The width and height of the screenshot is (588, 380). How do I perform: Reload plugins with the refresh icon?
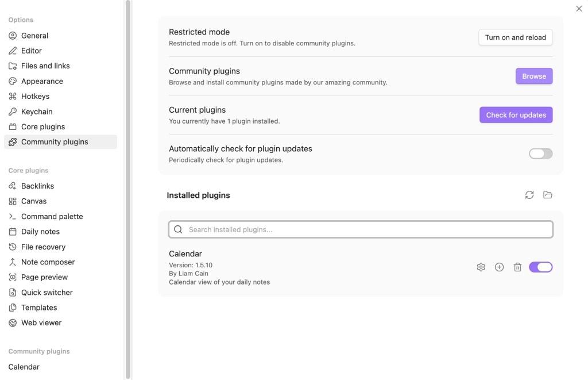[x=529, y=195]
